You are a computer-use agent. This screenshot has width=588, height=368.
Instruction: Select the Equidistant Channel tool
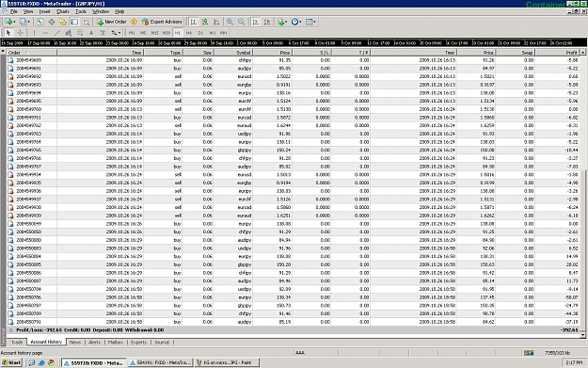68,33
